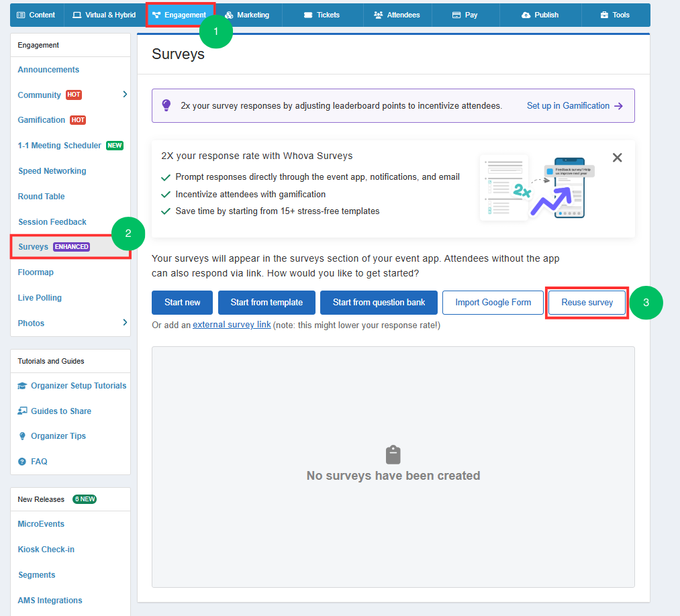Screen dimensions: 680x616
Task: Open Organizer Tips
Action: pos(58,436)
